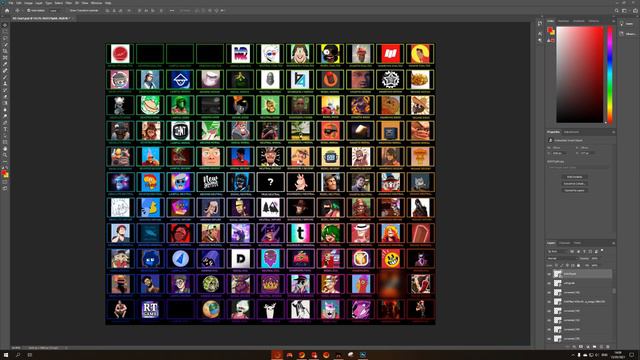The height and width of the screenshot is (360, 640).
Task: Switch to the Swatches tab
Action: [563, 21]
